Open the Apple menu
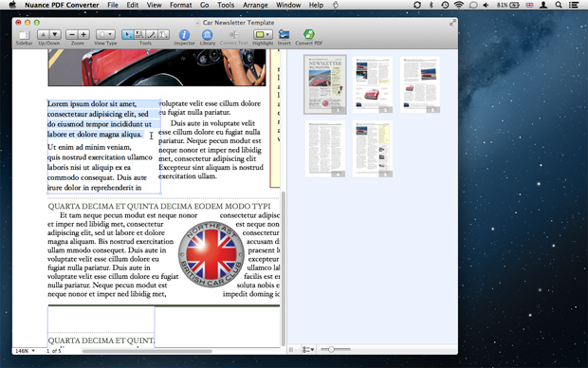 pyautogui.click(x=12, y=5)
